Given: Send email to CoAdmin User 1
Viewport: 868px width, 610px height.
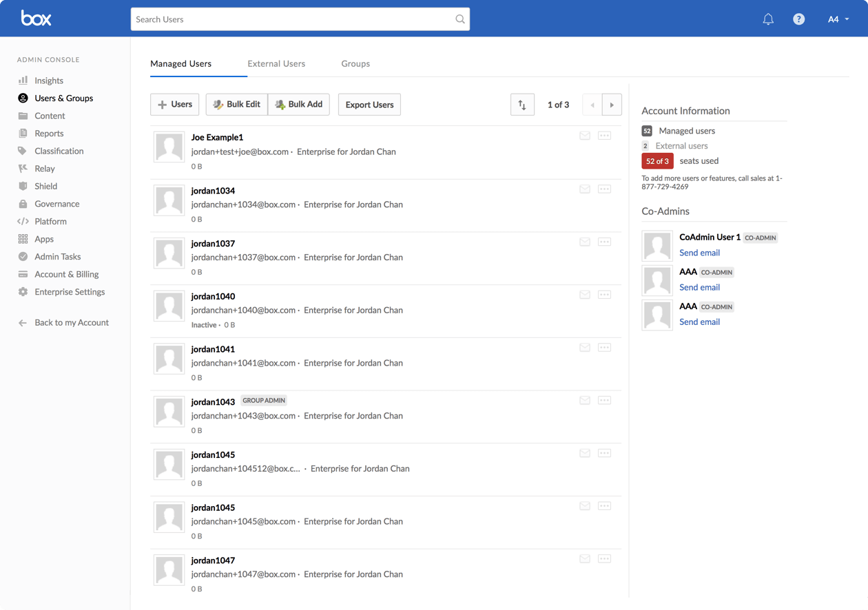Looking at the screenshot, I should tap(699, 253).
